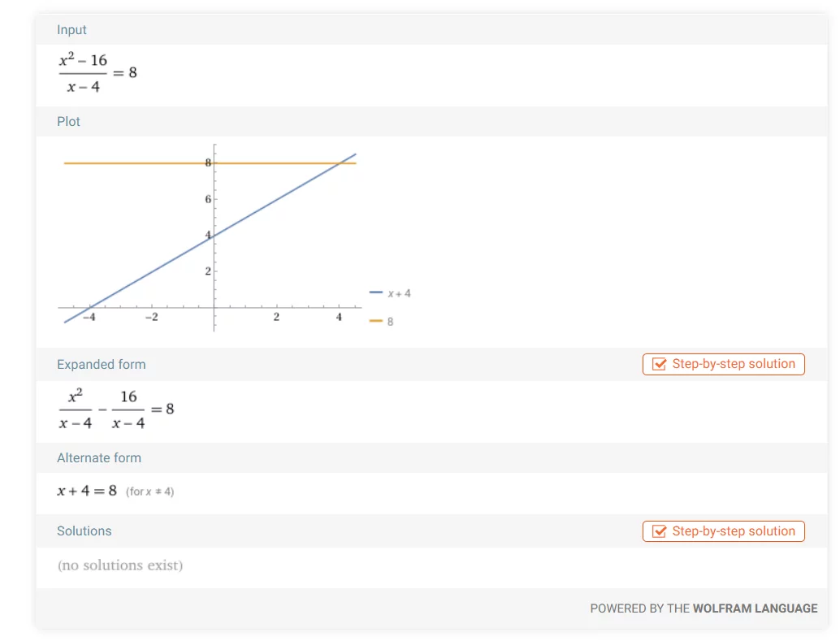The width and height of the screenshot is (840, 641).
Task: Click the Wolfram Language link
Action: 755,609
